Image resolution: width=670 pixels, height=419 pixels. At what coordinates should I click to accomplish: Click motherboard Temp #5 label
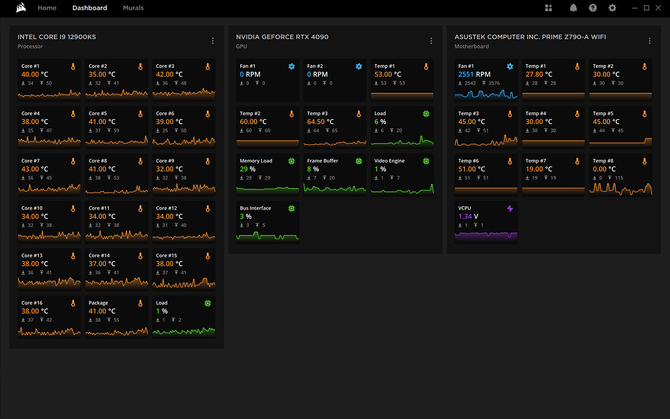pyautogui.click(x=603, y=114)
